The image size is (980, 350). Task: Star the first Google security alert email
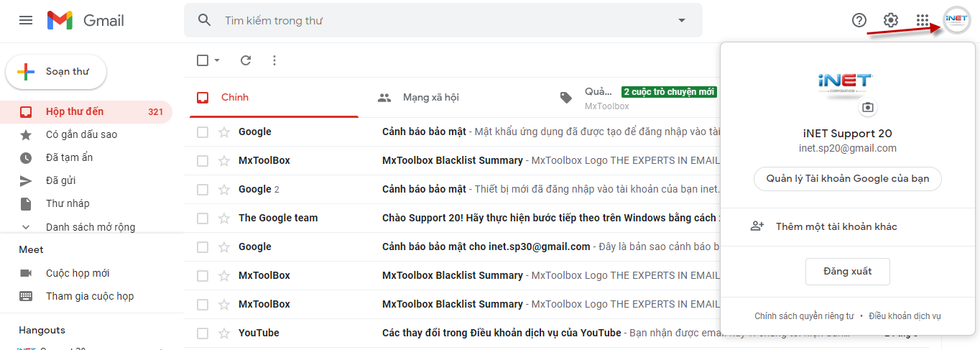224,132
